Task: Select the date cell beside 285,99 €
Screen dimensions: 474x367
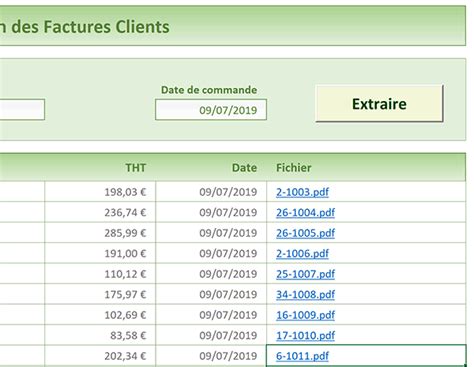Action: click(211, 233)
